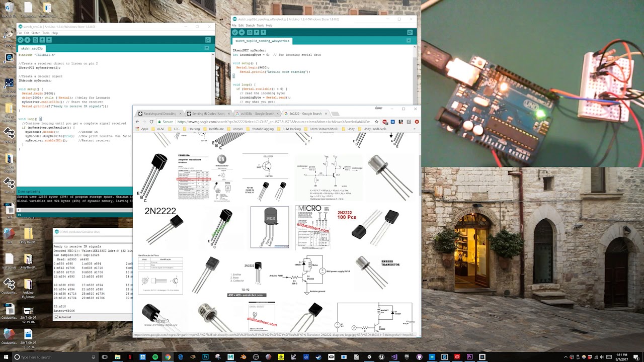Open Help menu in sketch_sep03d window

coord(269,25)
